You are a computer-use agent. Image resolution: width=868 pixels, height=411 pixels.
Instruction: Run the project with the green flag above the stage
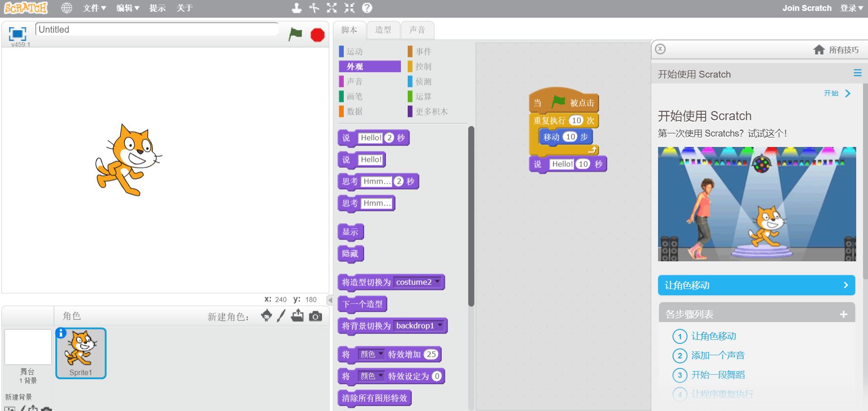pyautogui.click(x=295, y=34)
